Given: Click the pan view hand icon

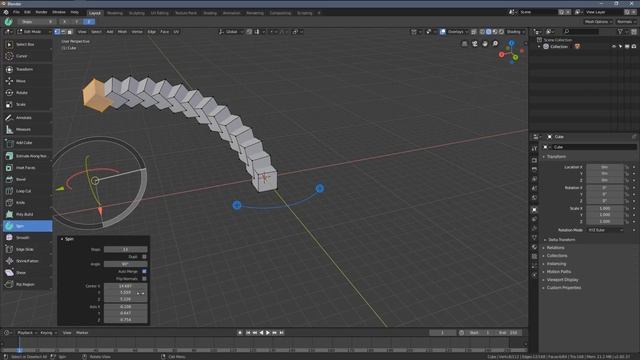Looking at the screenshot, I should click(485, 44).
